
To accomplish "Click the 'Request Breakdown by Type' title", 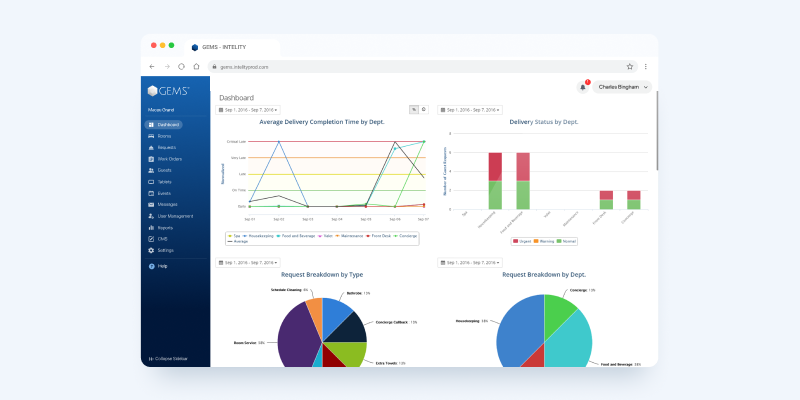I will click(322, 274).
